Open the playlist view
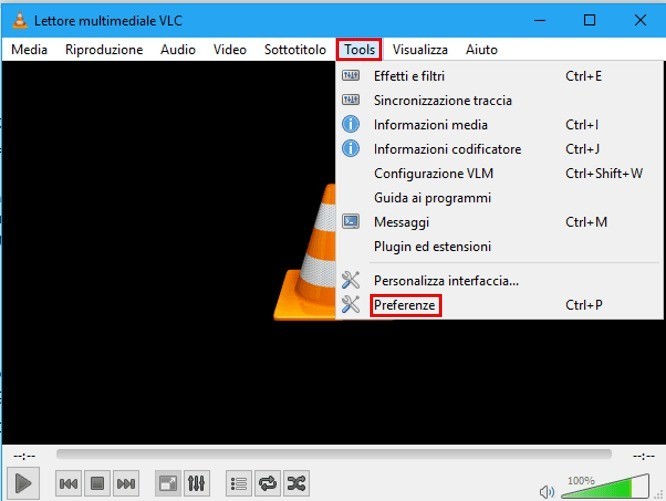This screenshot has width=666, height=501. pos(239,484)
